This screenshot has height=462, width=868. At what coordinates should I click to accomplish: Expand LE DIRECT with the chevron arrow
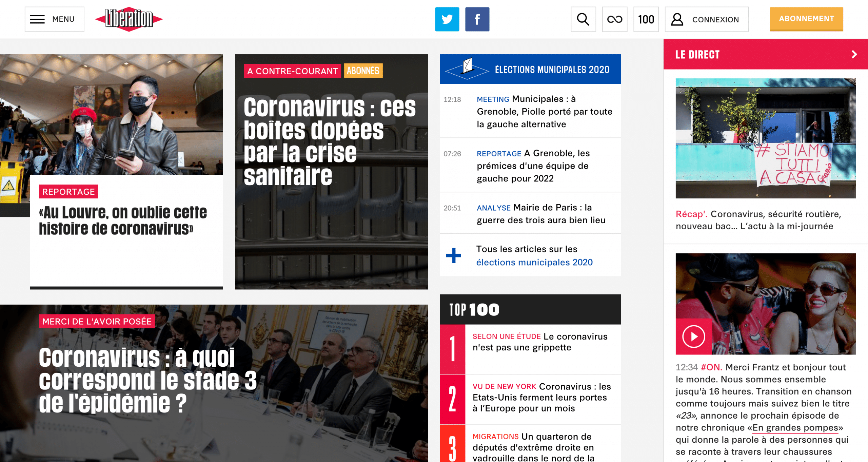(x=854, y=54)
